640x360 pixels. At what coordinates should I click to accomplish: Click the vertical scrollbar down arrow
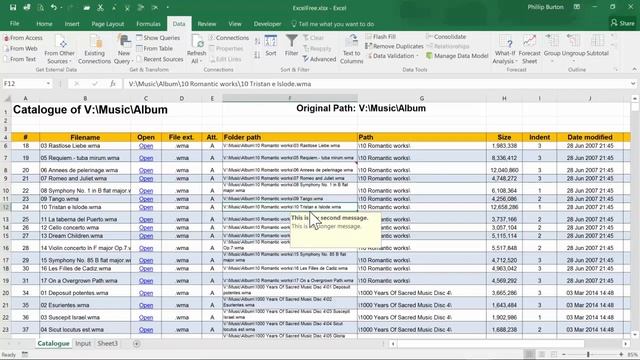click(x=635, y=334)
